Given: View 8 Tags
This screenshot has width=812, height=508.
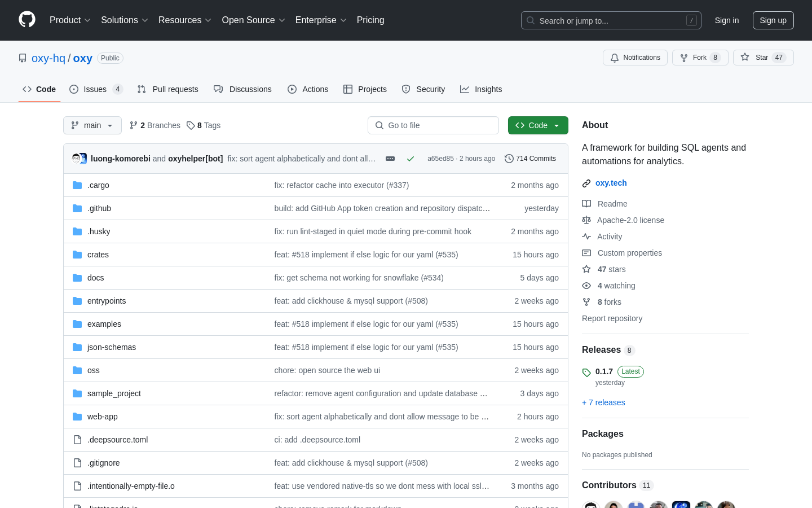Looking at the screenshot, I should (204, 125).
